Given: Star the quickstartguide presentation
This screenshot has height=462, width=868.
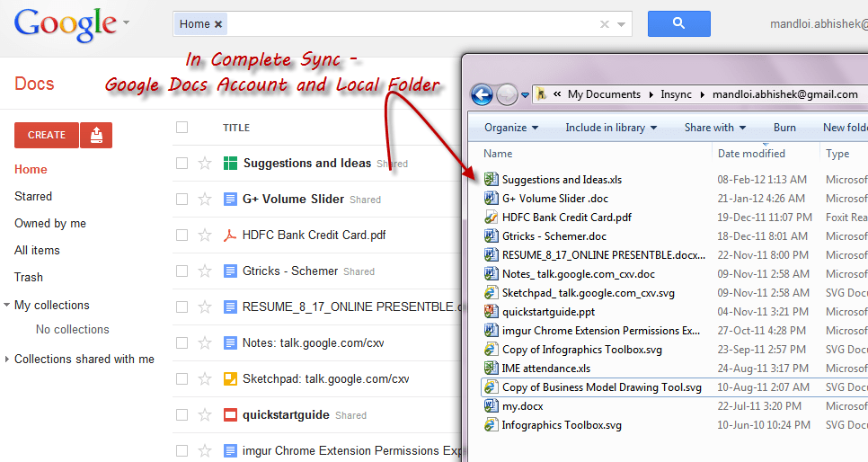Looking at the screenshot, I should (x=205, y=415).
